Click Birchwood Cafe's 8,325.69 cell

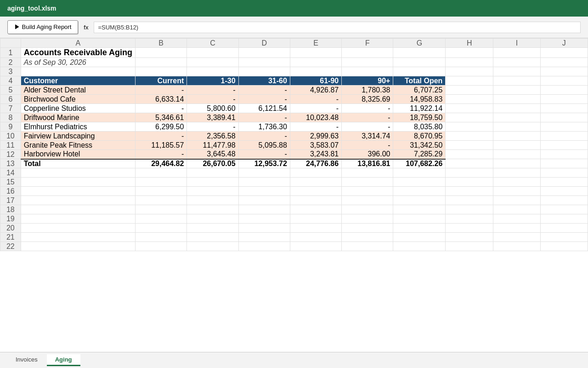tap(367, 99)
